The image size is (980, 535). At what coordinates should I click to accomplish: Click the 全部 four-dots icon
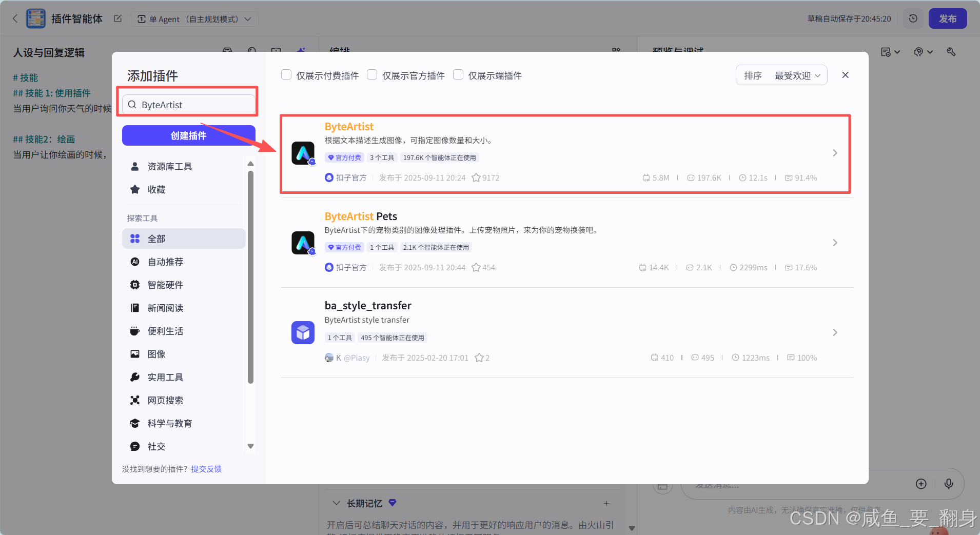(135, 239)
